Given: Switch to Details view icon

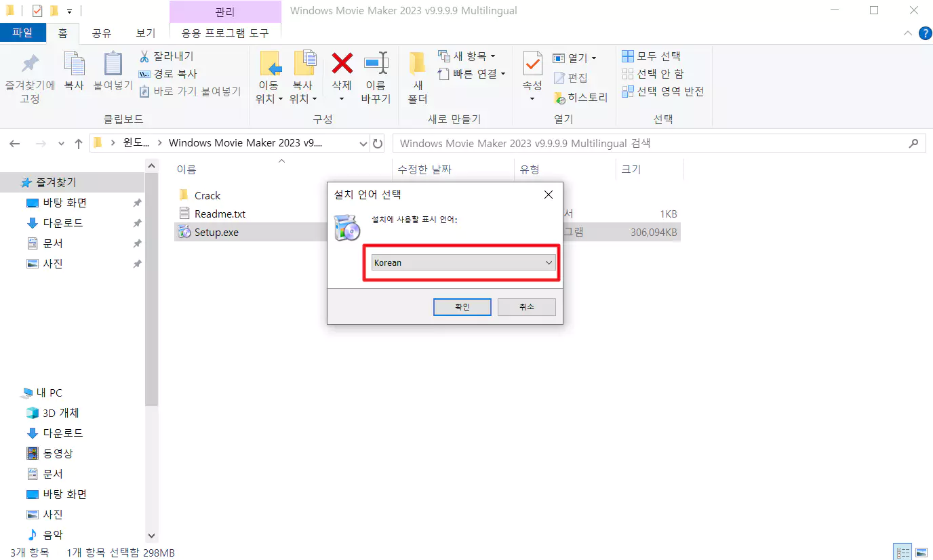Looking at the screenshot, I should click(x=902, y=552).
